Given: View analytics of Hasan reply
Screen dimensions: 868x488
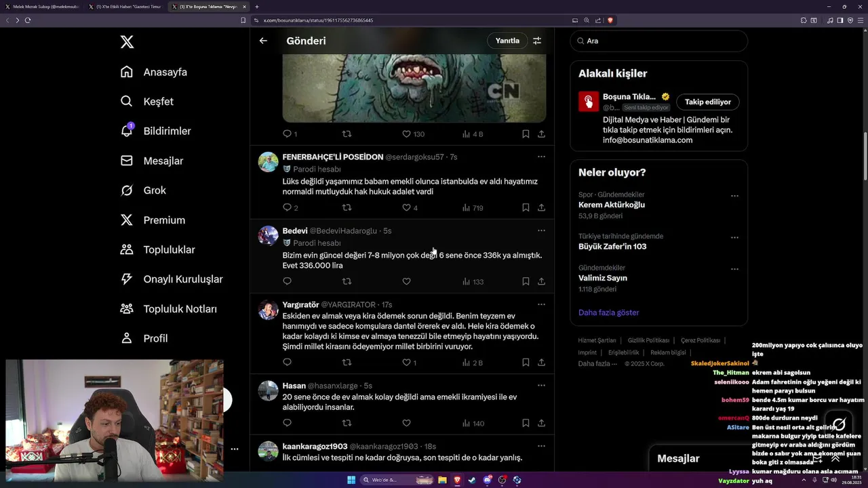Looking at the screenshot, I should tap(473, 423).
